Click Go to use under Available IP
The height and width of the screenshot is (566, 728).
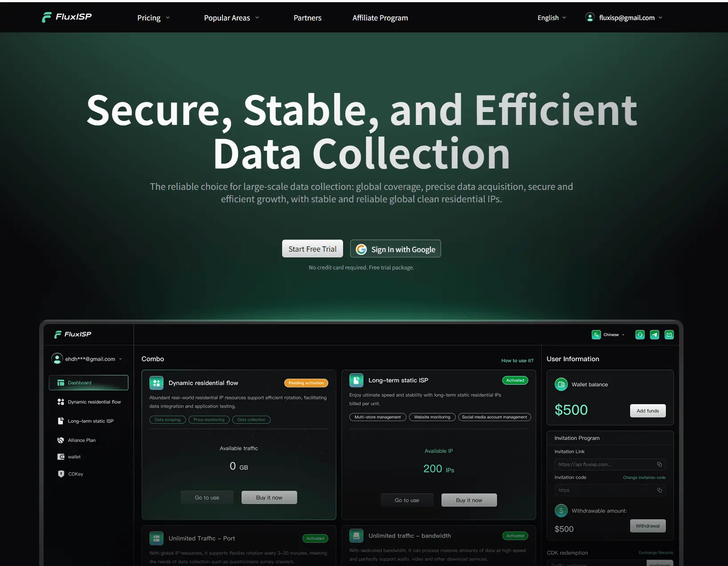point(407,500)
